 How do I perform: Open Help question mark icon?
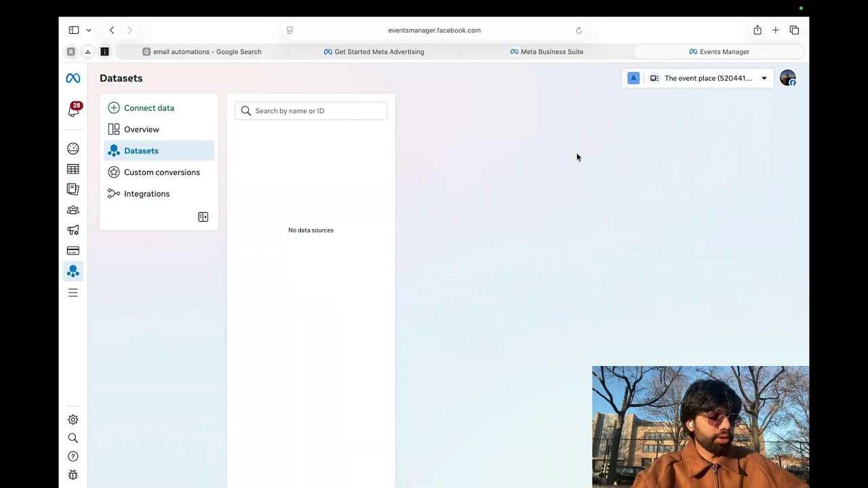[73, 457]
